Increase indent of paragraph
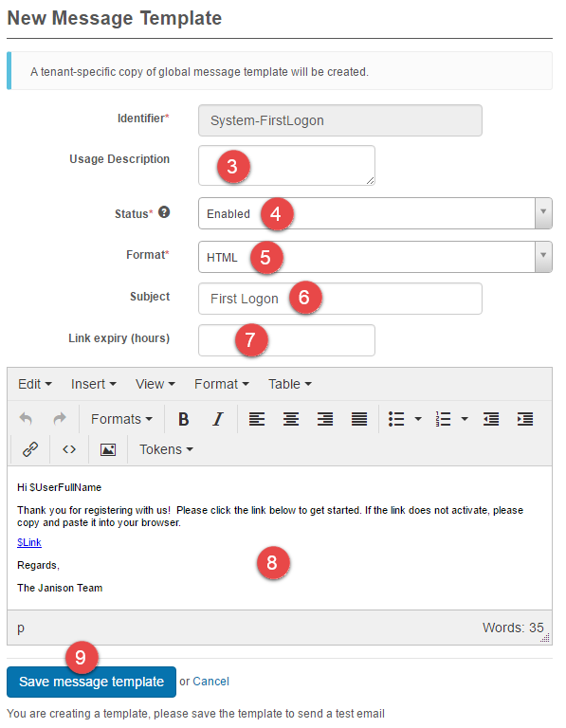This screenshot has width=566, height=728. pos(525,419)
